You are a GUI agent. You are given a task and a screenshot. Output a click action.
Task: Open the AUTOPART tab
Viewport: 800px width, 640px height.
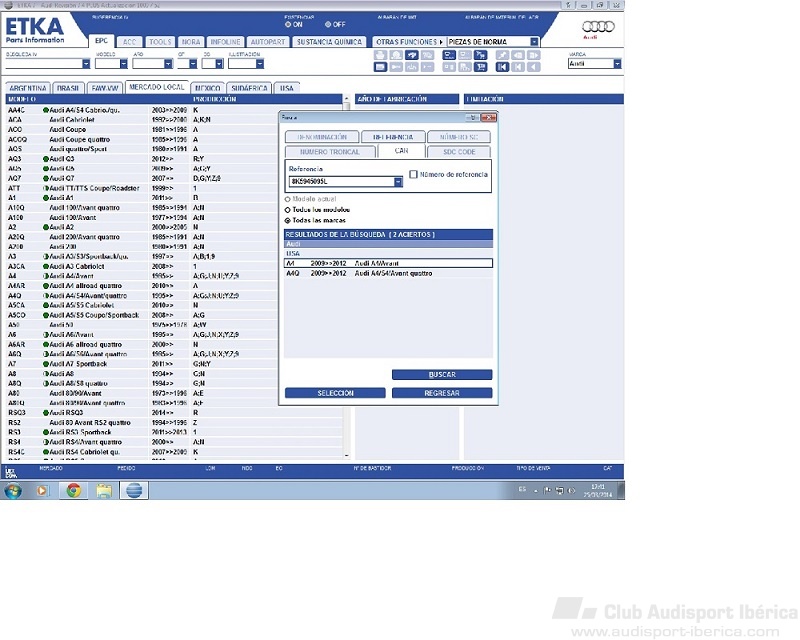(x=268, y=42)
